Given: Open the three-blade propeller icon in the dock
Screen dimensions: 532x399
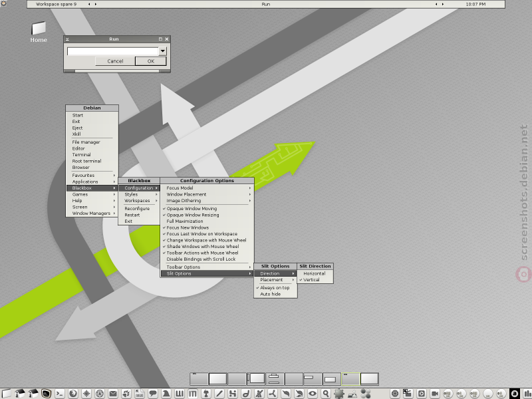Looking at the screenshot, I should 273,394.
